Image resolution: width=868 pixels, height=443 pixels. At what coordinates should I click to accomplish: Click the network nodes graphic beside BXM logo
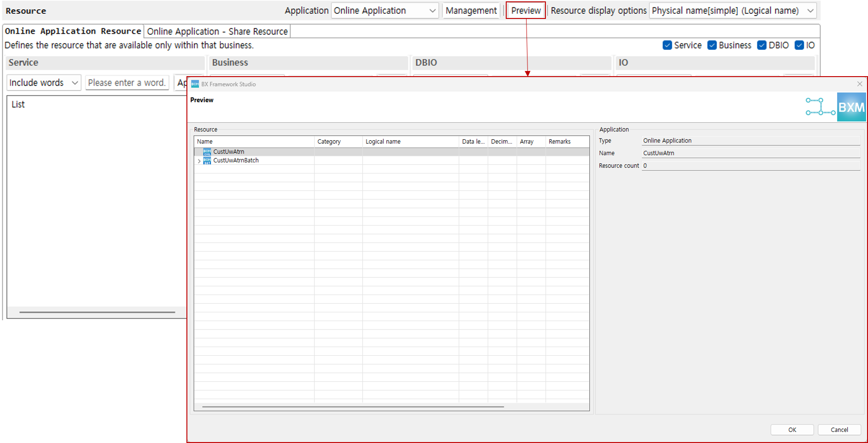click(820, 106)
